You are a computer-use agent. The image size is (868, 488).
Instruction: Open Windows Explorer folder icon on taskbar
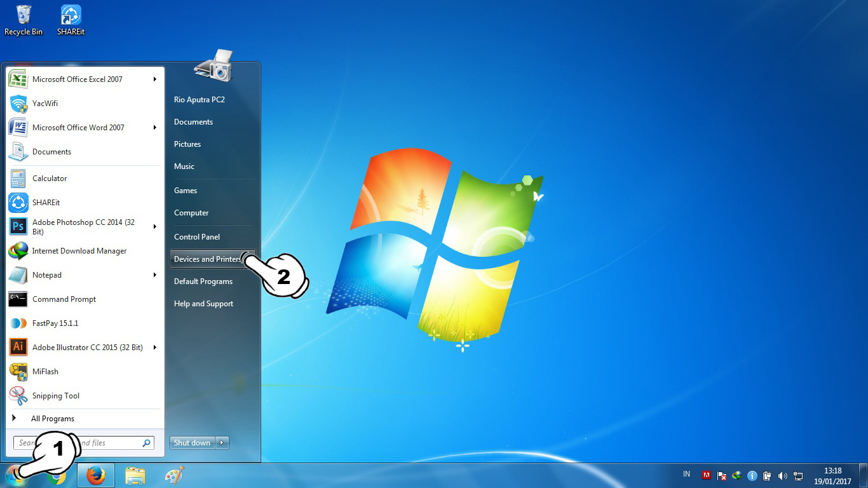coord(135,475)
